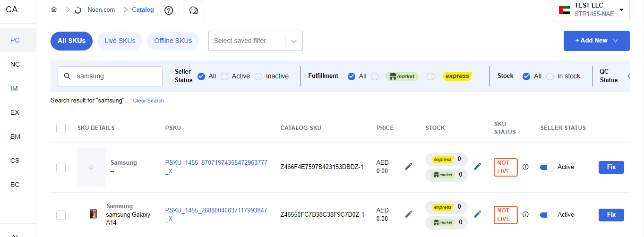
Task: Toggle seller status switch for Galaxy A14 row
Action: (547, 215)
